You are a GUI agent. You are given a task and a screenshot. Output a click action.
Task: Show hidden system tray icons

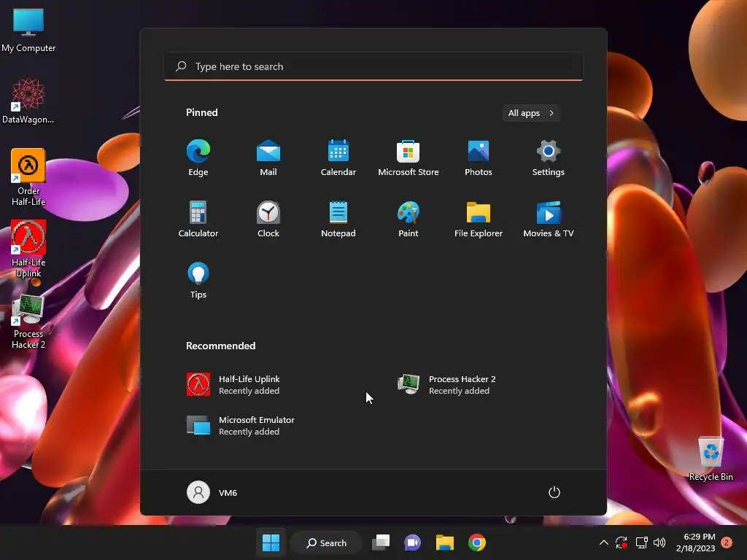tap(603, 542)
